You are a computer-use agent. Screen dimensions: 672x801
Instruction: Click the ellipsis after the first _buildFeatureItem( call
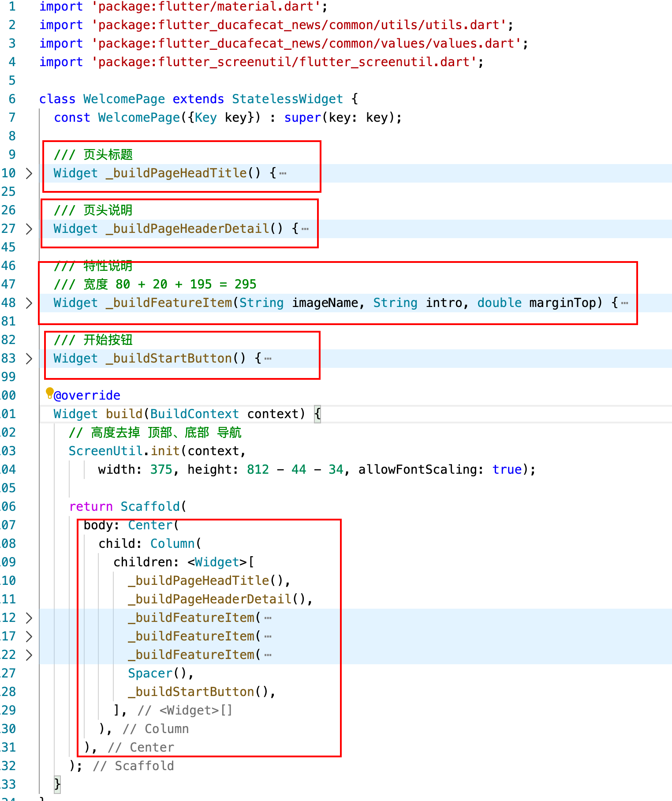(x=268, y=618)
